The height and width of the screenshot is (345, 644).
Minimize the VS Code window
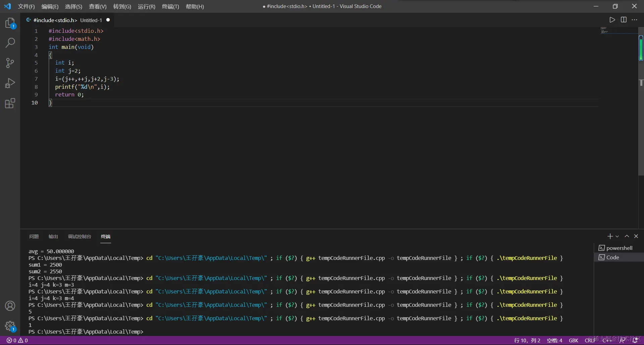click(596, 6)
